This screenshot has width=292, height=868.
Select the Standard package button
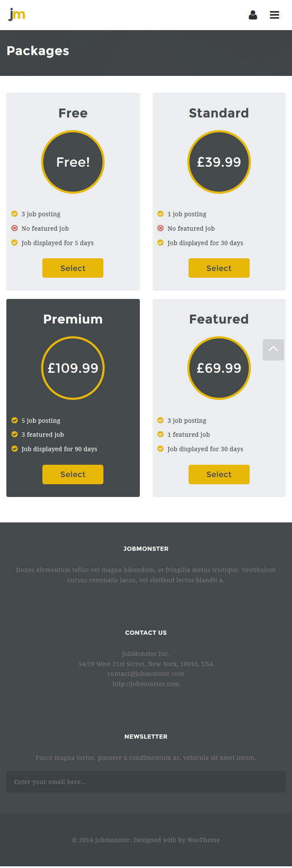219,268
